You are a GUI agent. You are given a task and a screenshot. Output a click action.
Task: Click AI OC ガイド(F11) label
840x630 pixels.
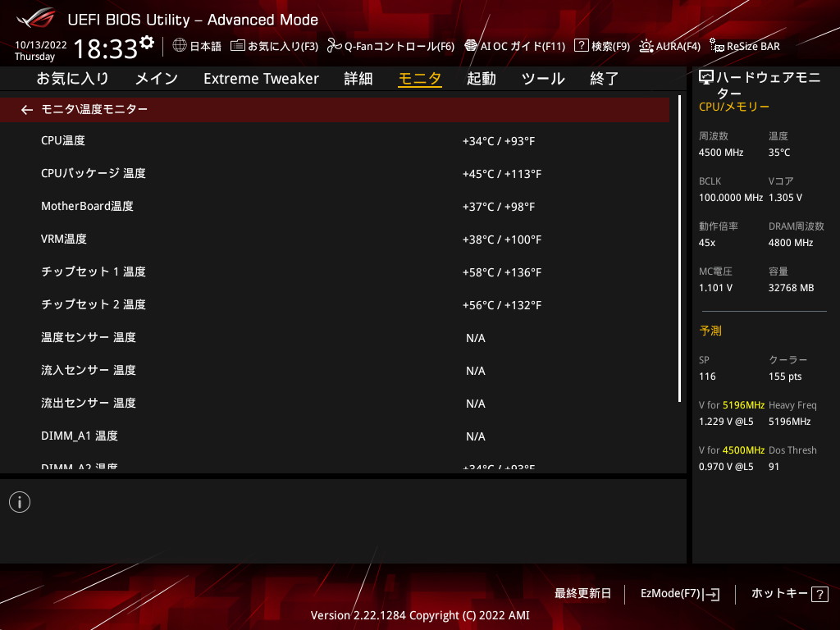(x=523, y=46)
